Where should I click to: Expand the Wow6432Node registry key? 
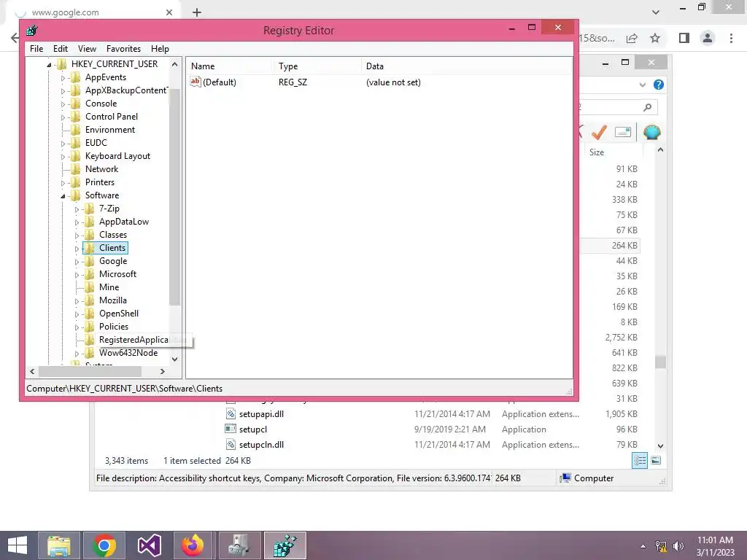[77, 354]
